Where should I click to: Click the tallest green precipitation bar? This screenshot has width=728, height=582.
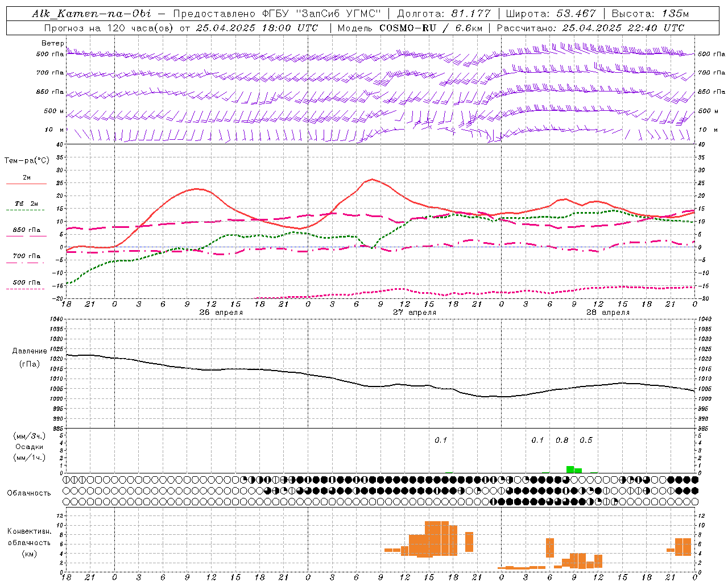tap(570, 469)
